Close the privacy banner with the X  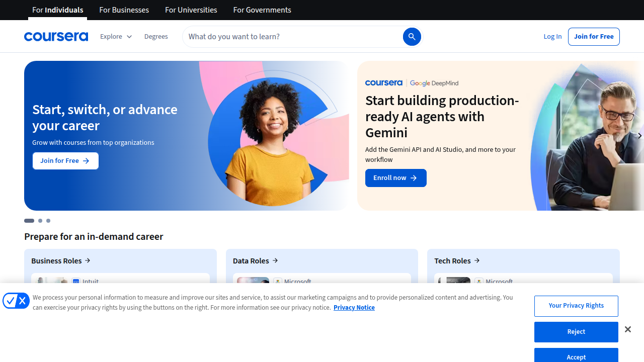pyautogui.click(x=627, y=329)
